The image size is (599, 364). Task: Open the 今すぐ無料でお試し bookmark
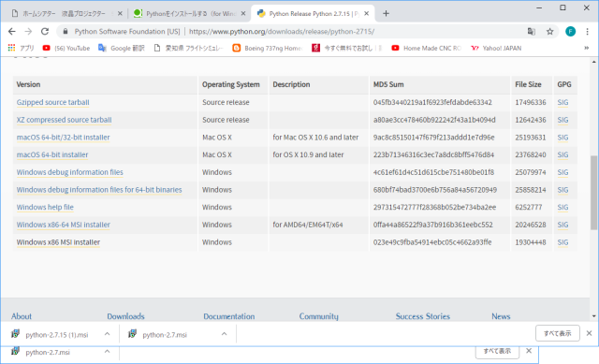pyautogui.click(x=347, y=48)
